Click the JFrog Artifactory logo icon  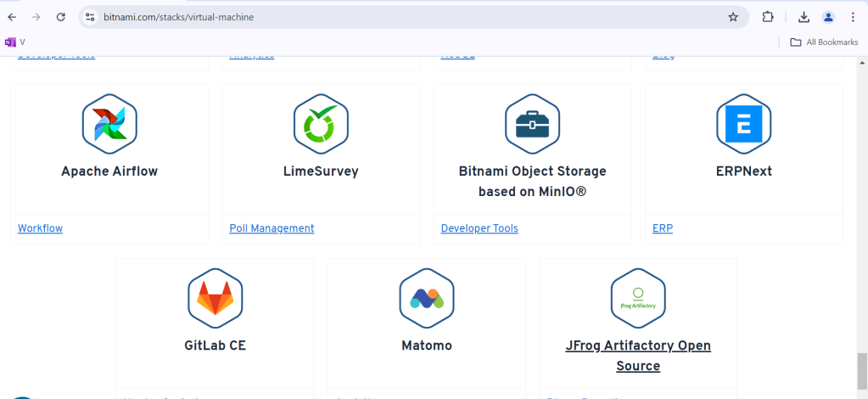pos(638,298)
